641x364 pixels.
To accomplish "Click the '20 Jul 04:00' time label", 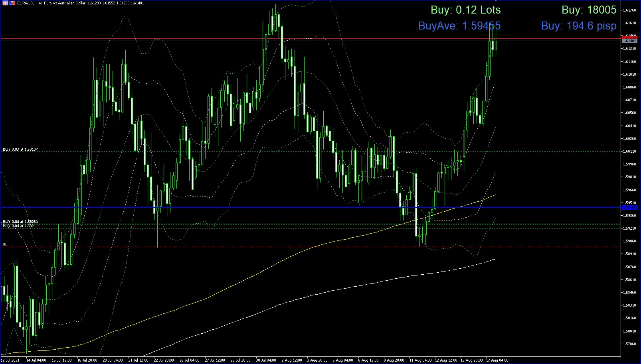I will 113,360.
